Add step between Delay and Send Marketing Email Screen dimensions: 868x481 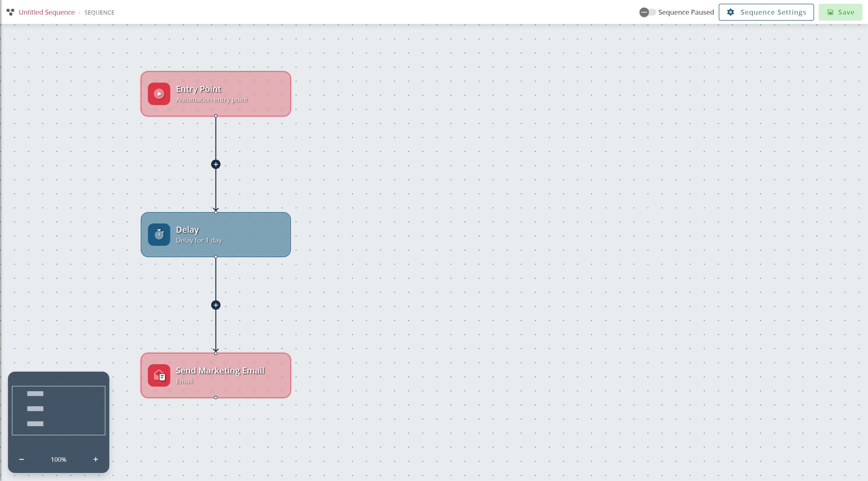[216, 305]
